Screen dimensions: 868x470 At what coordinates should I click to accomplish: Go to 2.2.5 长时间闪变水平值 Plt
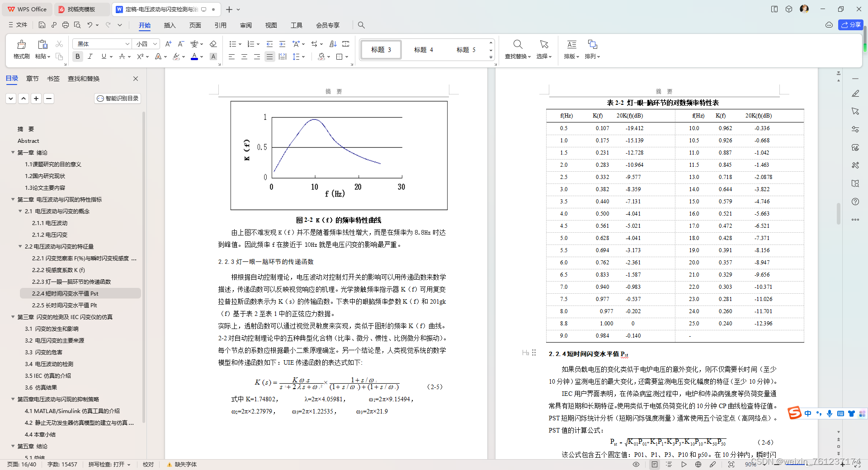pyautogui.click(x=65, y=305)
